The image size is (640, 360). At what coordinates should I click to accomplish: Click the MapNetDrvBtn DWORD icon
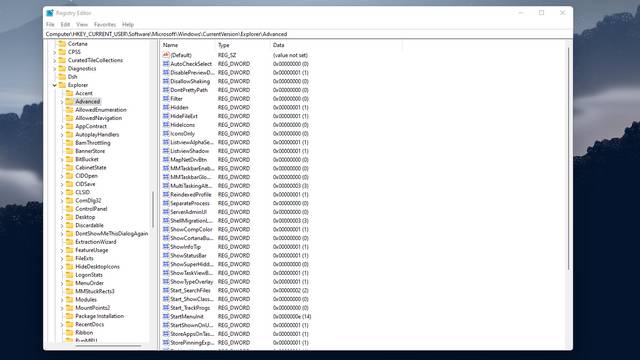(166, 160)
